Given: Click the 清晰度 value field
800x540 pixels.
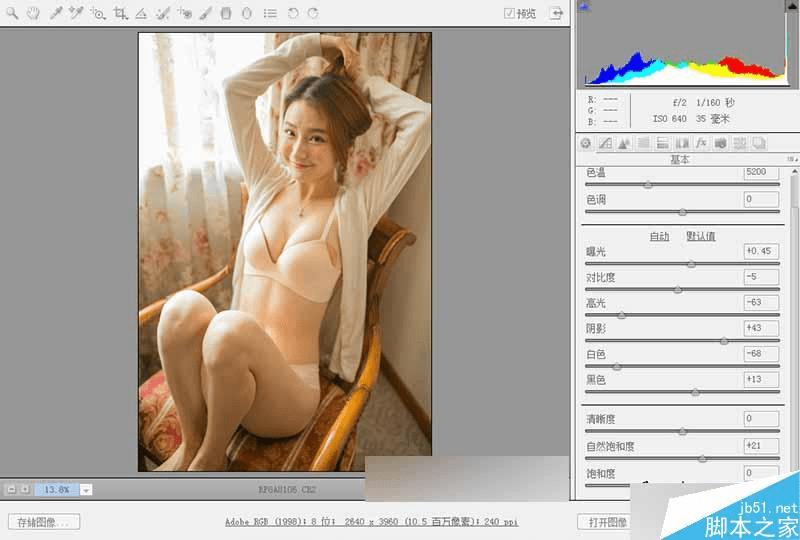Looking at the screenshot, I should click(x=761, y=419).
